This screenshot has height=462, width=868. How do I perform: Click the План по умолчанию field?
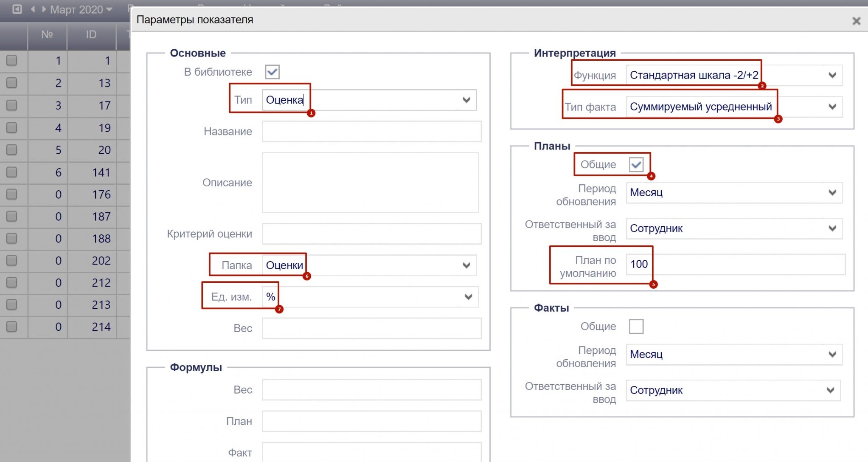point(735,264)
